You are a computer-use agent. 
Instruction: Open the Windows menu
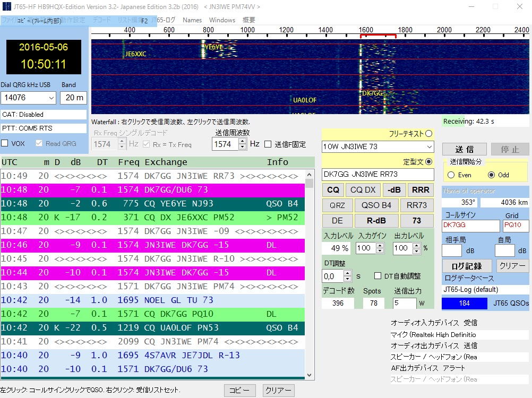pyautogui.click(x=222, y=20)
